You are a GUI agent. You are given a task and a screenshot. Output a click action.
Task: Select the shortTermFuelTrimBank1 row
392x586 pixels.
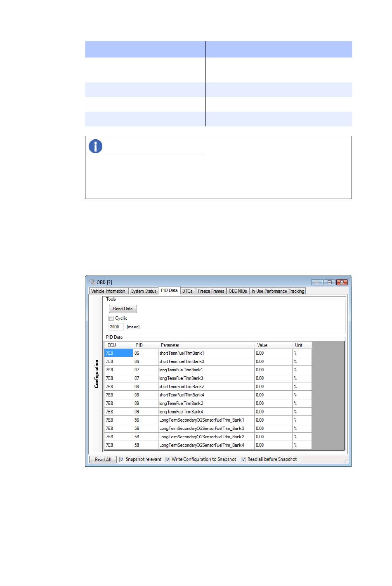coord(208,353)
